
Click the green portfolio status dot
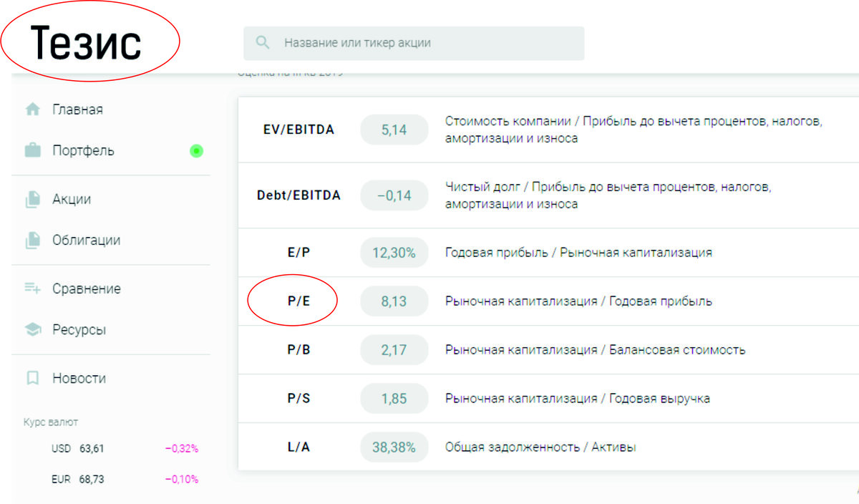click(196, 151)
